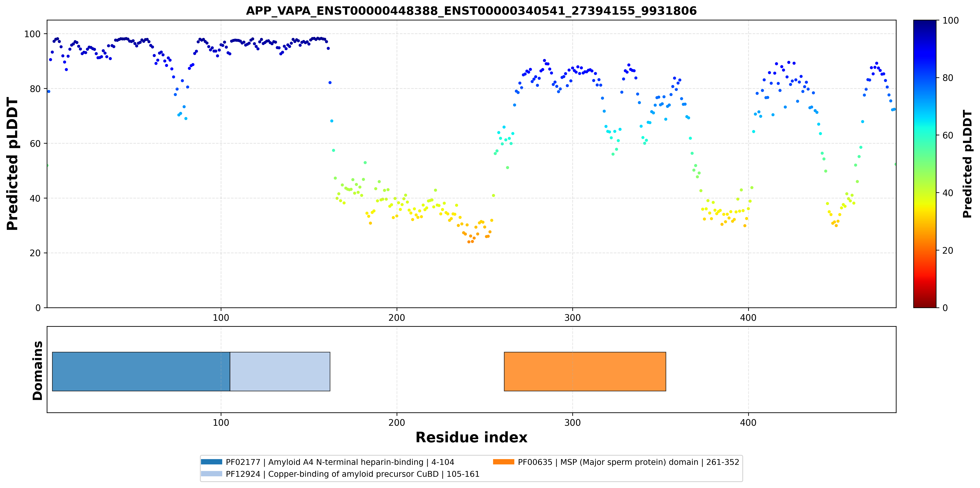Click the PF12924 legend light-blue swatch
The width and height of the screenshot is (980, 488).
coord(212,474)
